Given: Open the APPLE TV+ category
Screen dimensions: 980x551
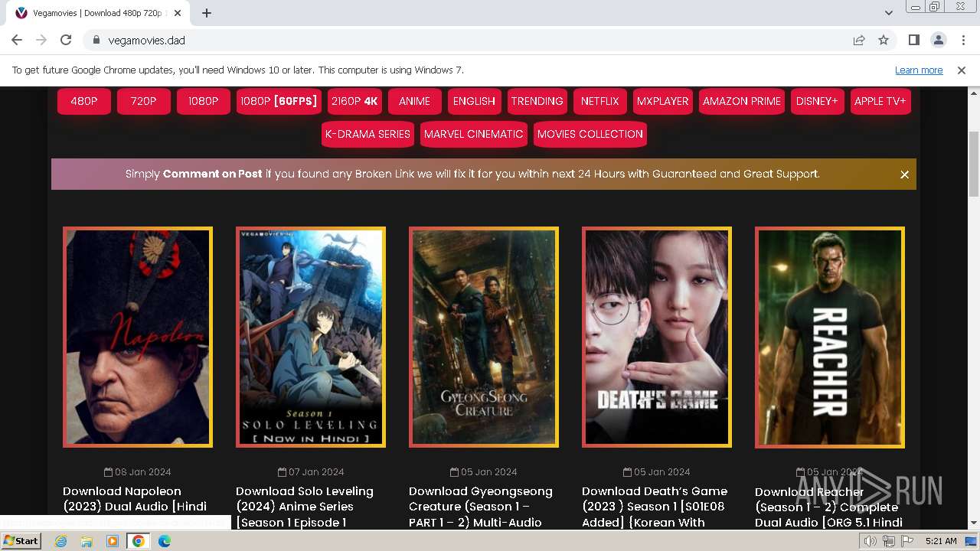Looking at the screenshot, I should [880, 101].
